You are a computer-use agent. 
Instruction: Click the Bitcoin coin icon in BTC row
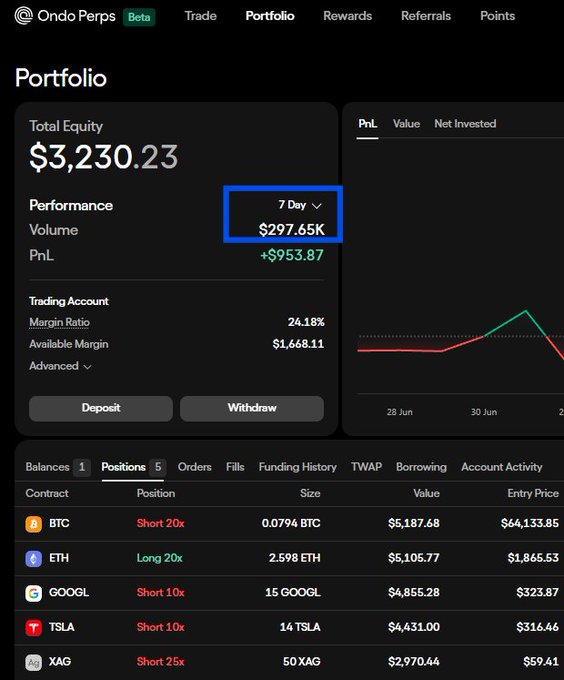(x=33, y=524)
